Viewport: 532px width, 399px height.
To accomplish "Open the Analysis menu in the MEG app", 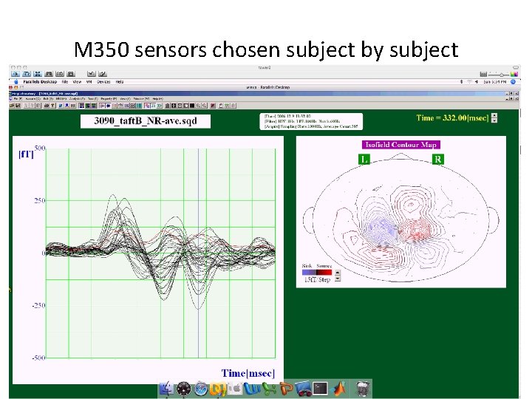I will pos(77,99).
